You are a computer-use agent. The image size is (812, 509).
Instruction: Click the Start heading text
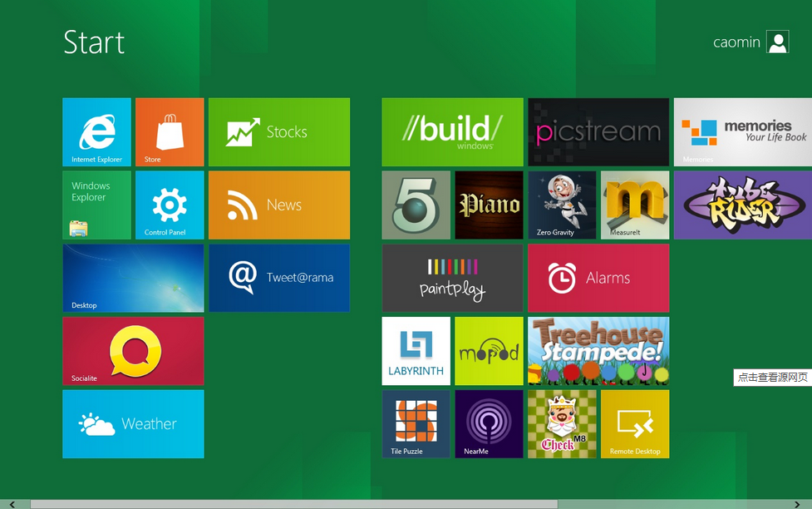(x=94, y=42)
